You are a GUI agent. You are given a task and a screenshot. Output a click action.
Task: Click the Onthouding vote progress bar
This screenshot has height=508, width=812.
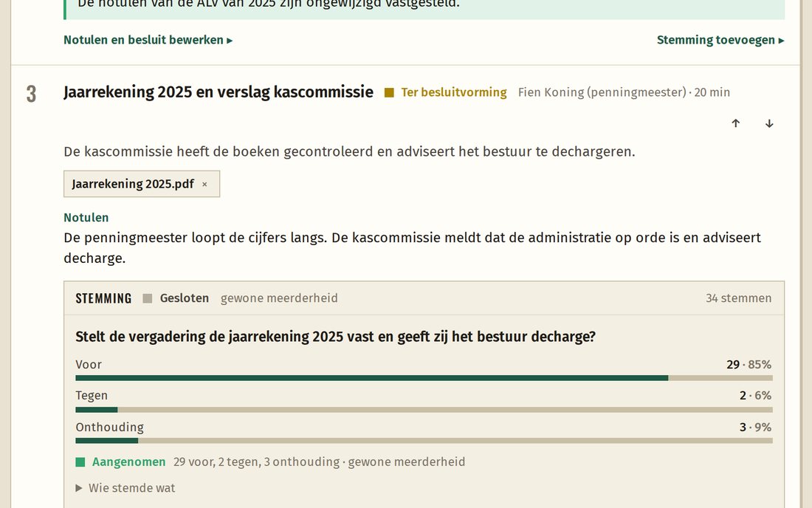click(x=424, y=441)
